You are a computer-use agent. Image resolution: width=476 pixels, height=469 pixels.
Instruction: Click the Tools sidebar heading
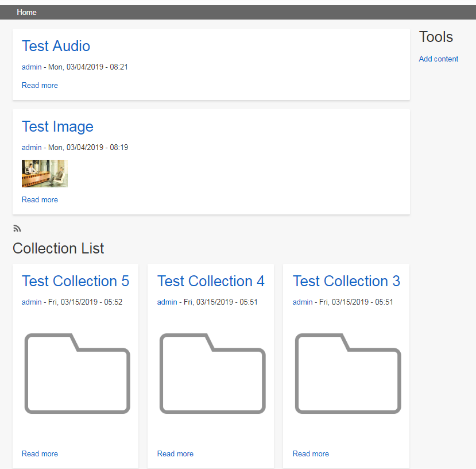(x=436, y=36)
